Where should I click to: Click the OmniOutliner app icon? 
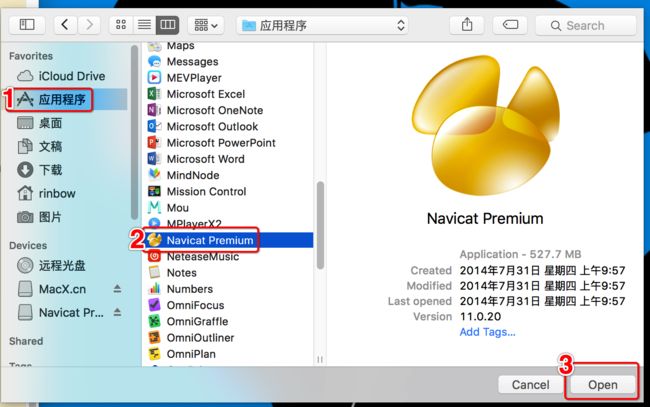(154, 337)
